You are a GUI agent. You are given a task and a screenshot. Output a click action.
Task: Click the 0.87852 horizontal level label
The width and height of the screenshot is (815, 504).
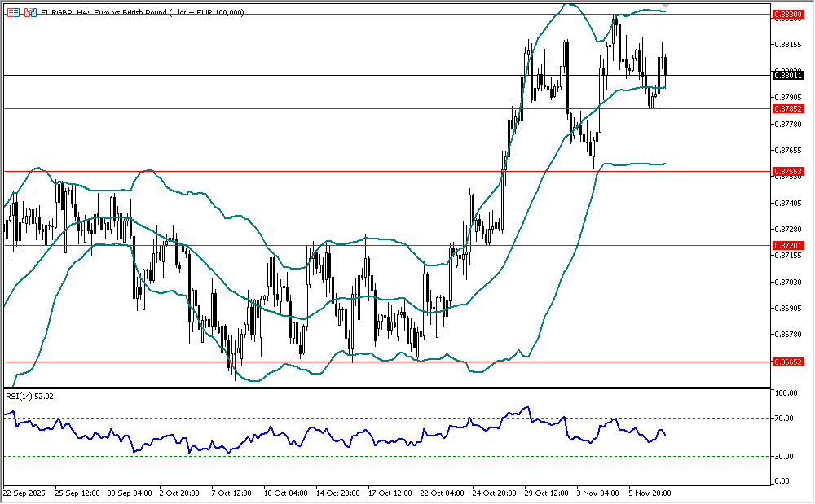pyautogui.click(x=788, y=108)
